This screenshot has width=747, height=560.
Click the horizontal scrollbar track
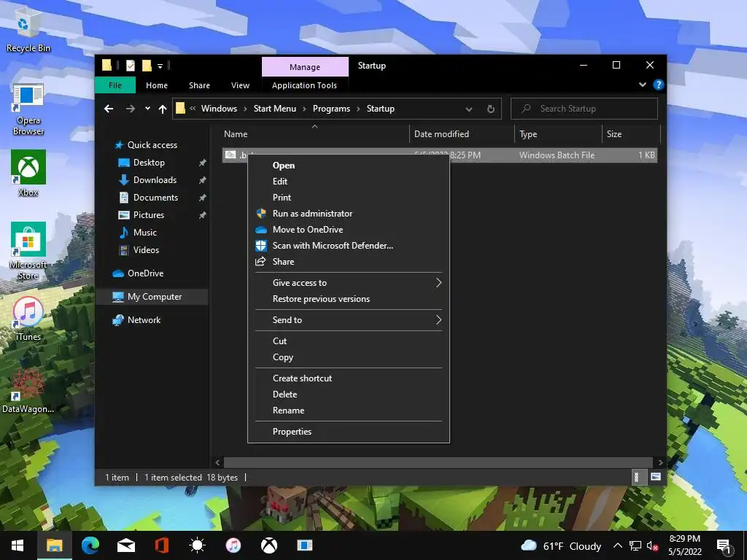[x=438, y=462]
